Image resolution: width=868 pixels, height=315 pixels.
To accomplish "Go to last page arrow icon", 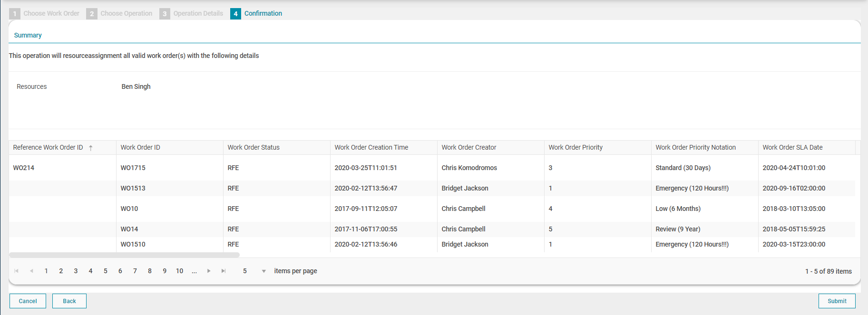I will (224, 271).
